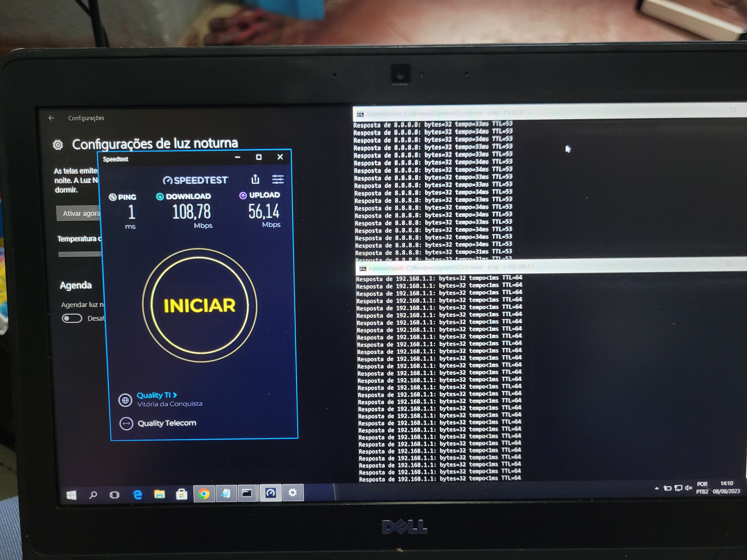747x560 pixels.
Task: Open Speedtest app from the taskbar
Action: click(x=271, y=493)
